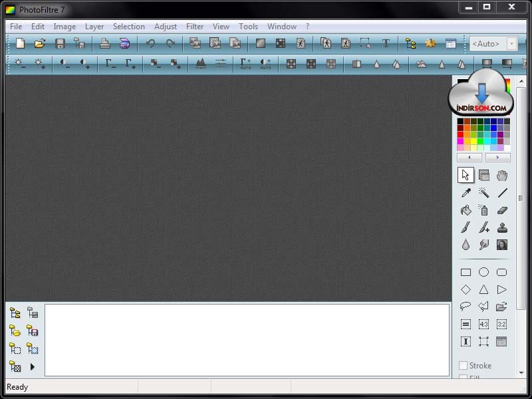This screenshot has height=399, width=532.
Task: Pick the magenta palette swatch
Action: coord(460,141)
